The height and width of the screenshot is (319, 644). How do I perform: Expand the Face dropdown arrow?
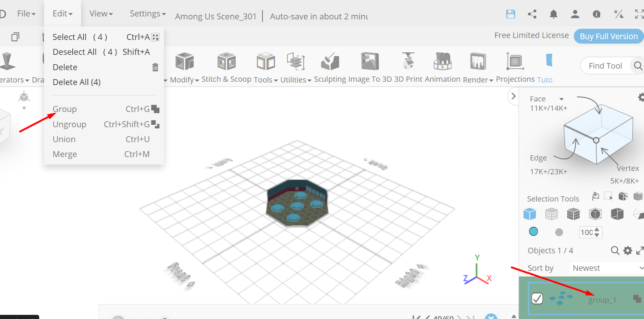coord(561,99)
